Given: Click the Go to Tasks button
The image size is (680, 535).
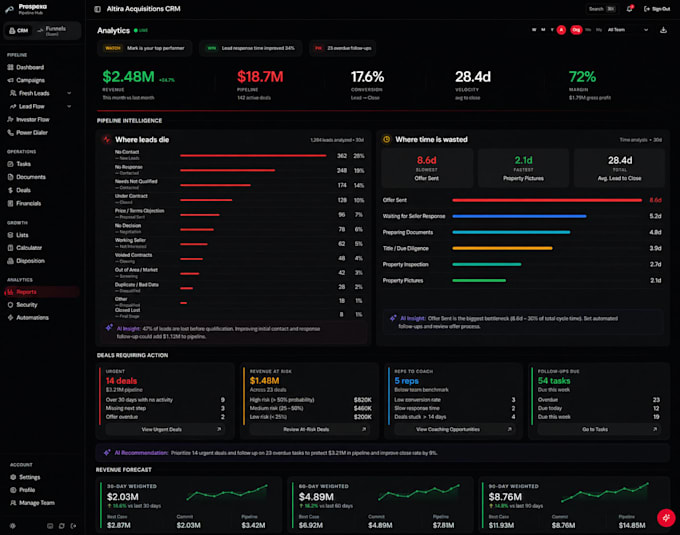Looking at the screenshot, I should pos(598,429).
